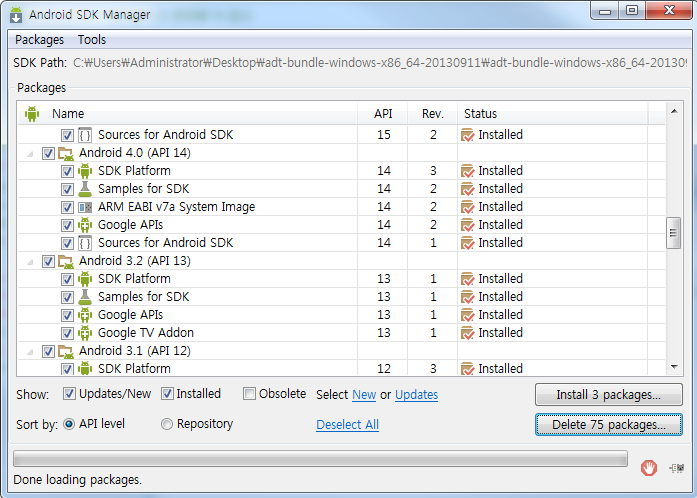The width and height of the screenshot is (697, 498).
Task: Collapse the Android 3.1 (API 12) group
Action: click(x=30, y=353)
